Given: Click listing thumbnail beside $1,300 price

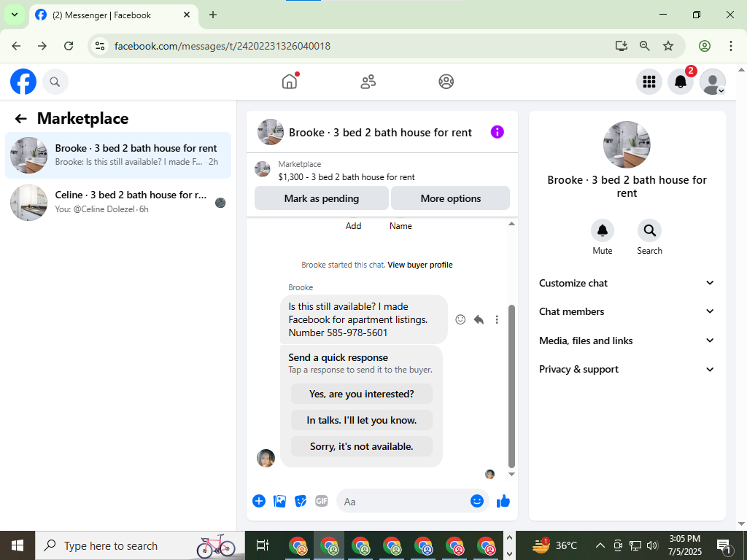Looking at the screenshot, I should [263, 168].
